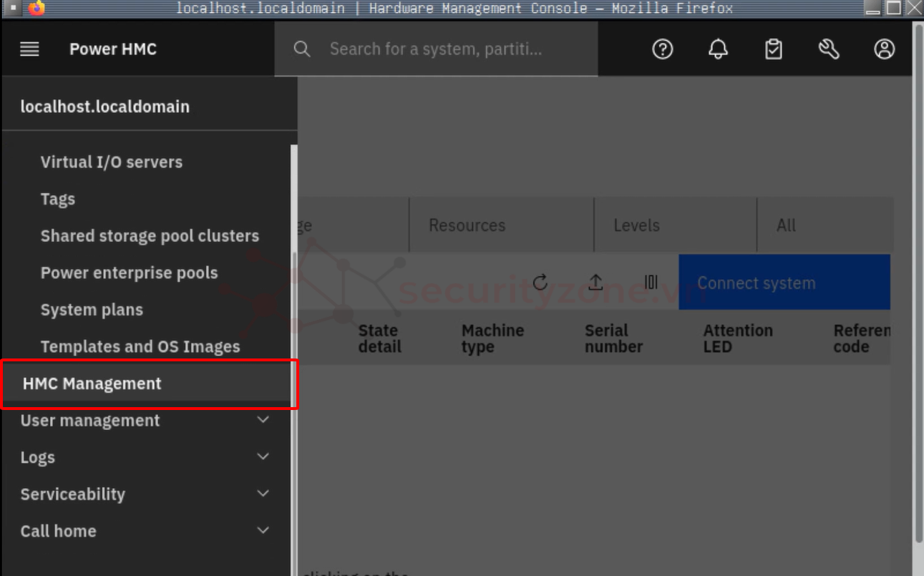Expand the Logs section chevron
The image size is (924, 576).
pyautogui.click(x=263, y=457)
